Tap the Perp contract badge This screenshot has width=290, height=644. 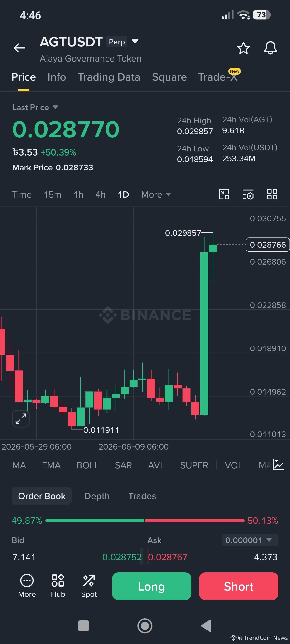click(117, 42)
